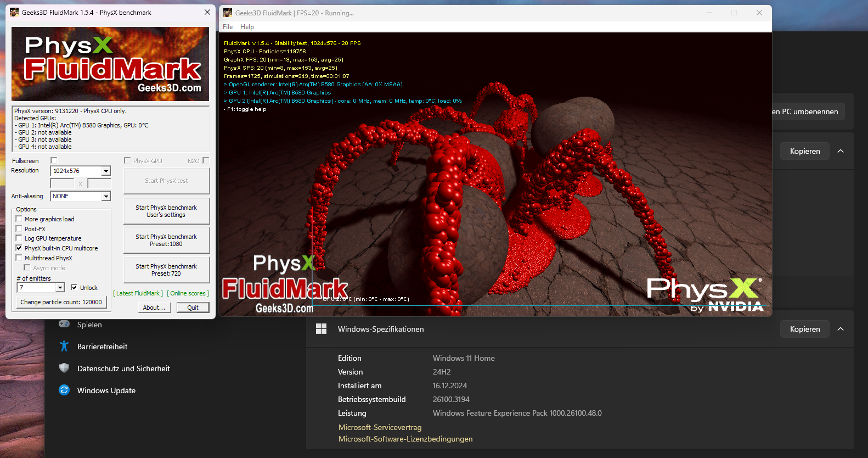Click the Barrierefreiheit accessibility icon
Screen dimensions: 868x458
(64, 346)
